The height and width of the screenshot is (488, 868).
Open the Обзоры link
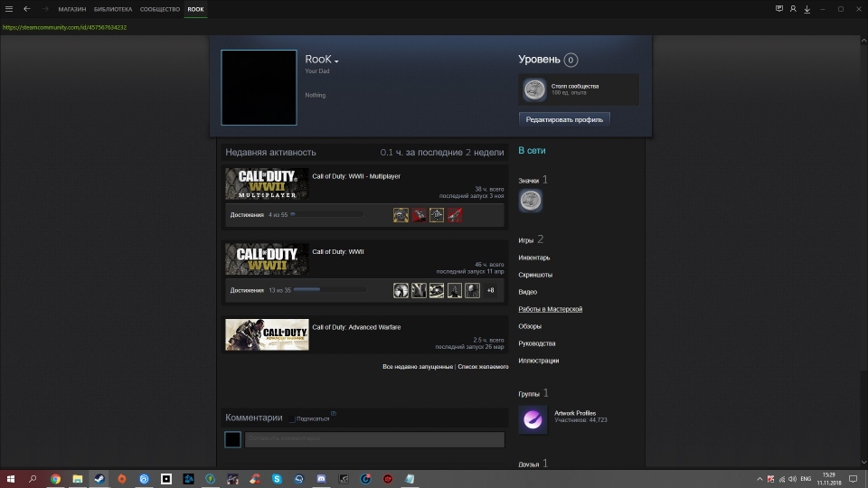pyautogui.click(x=530, y=326)
